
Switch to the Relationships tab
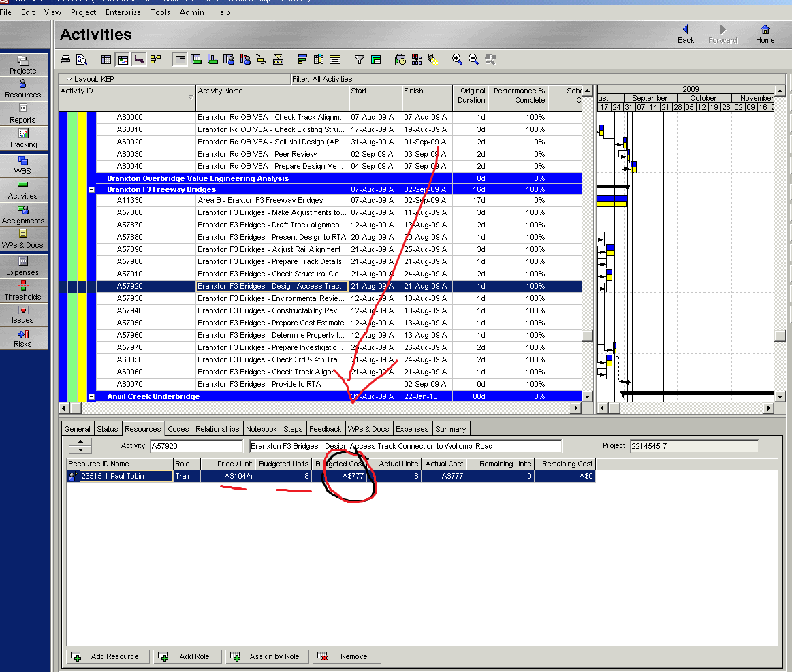(217, 429)
